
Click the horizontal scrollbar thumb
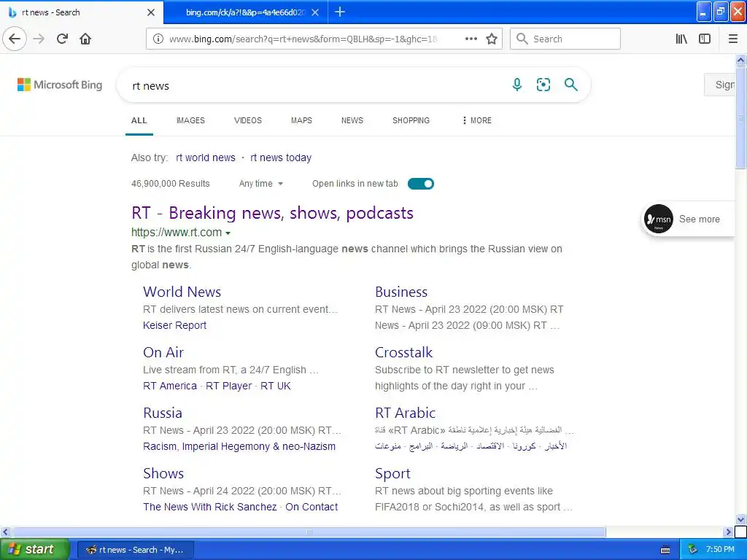click(309, 532)
